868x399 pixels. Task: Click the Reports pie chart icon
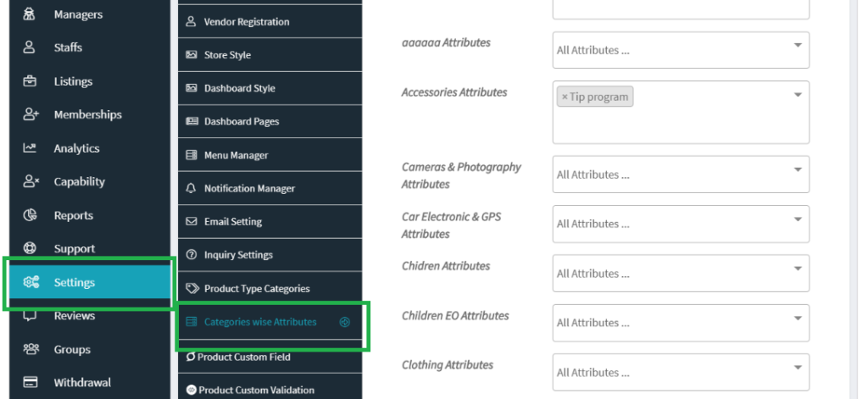click(30, 215)
